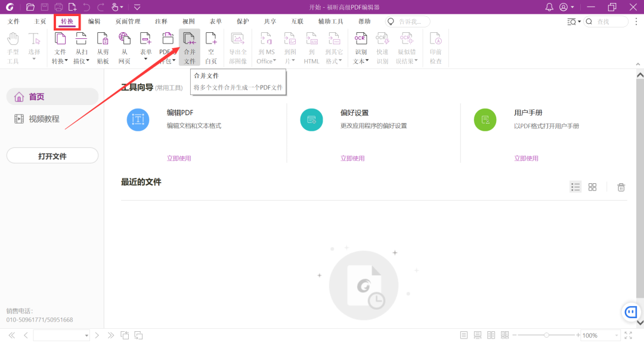Click the Redo arrow icon
644x342 pixels.
(x=100, y=7)
